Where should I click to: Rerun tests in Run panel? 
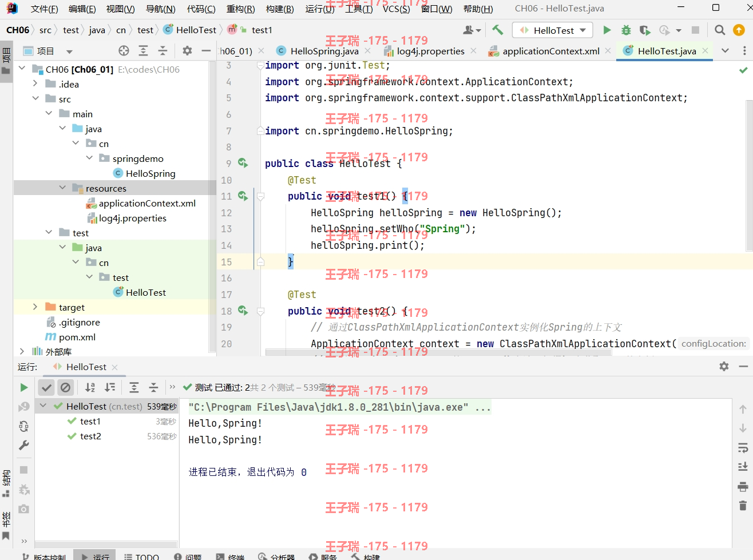23,387
